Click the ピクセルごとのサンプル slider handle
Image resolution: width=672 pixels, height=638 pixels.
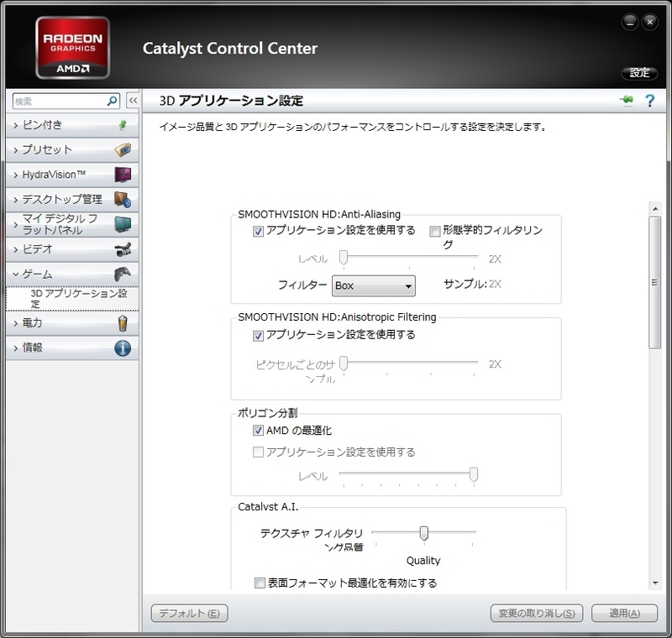[x=344, y=363]
